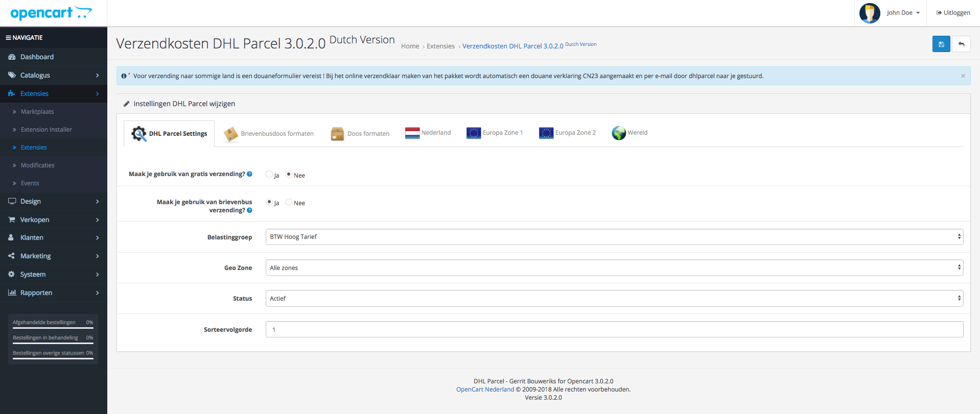Open the Geo Zone dropdown
The width and height of the screenshot is (980, 414).
pos(614,267)
